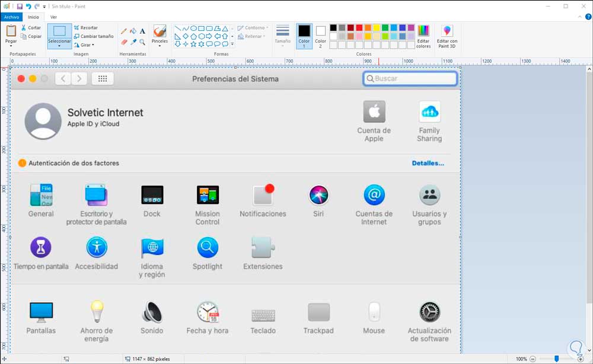This screenshot has width=593, height=364.
Task: Switch to the Inicio ribbon tab
Action: (33, 17)
